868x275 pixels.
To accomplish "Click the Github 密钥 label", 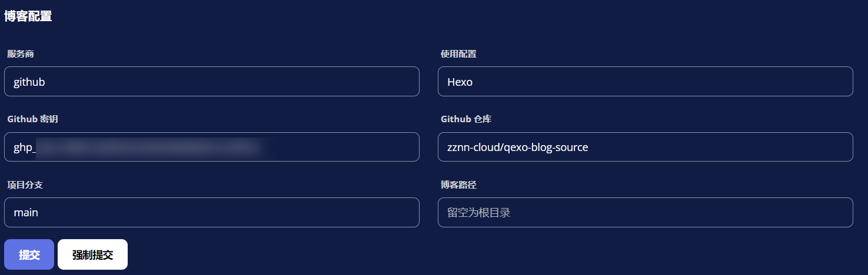I will pyautogui.click(x=33, y=119).
